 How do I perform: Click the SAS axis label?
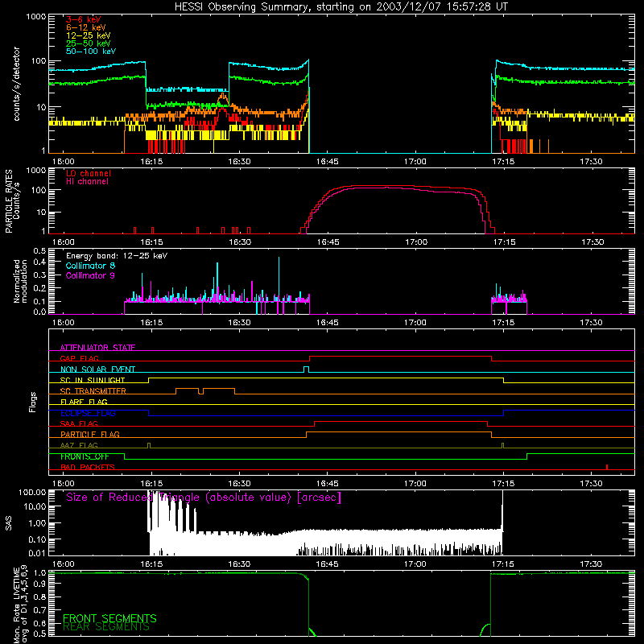click(8, 523)
